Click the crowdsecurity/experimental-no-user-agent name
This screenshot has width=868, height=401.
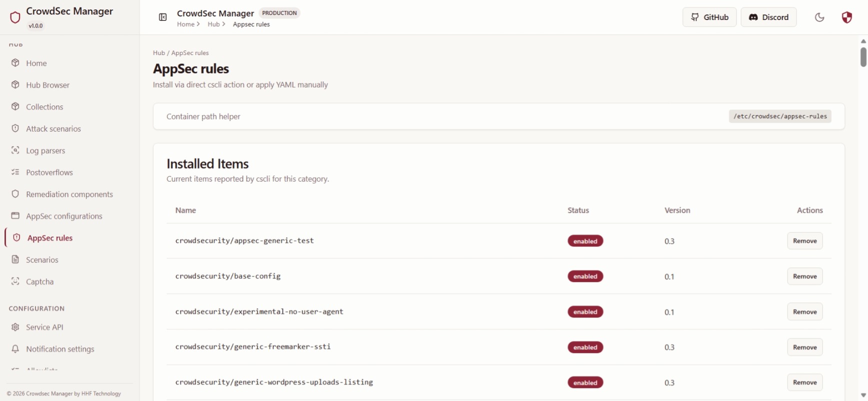click(x=259, y=311)
